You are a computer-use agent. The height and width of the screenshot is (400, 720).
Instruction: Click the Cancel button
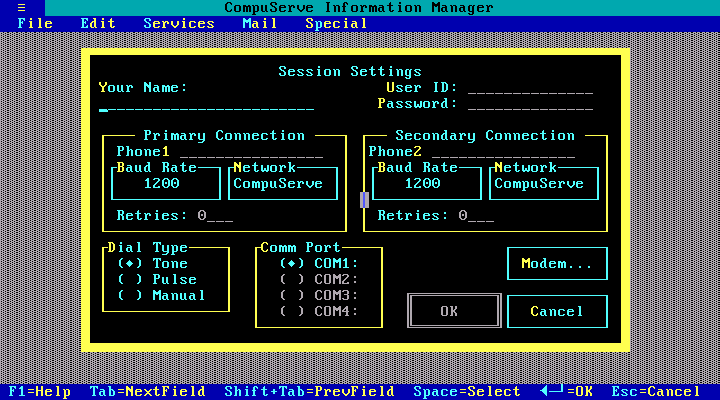tap(557, 311)
